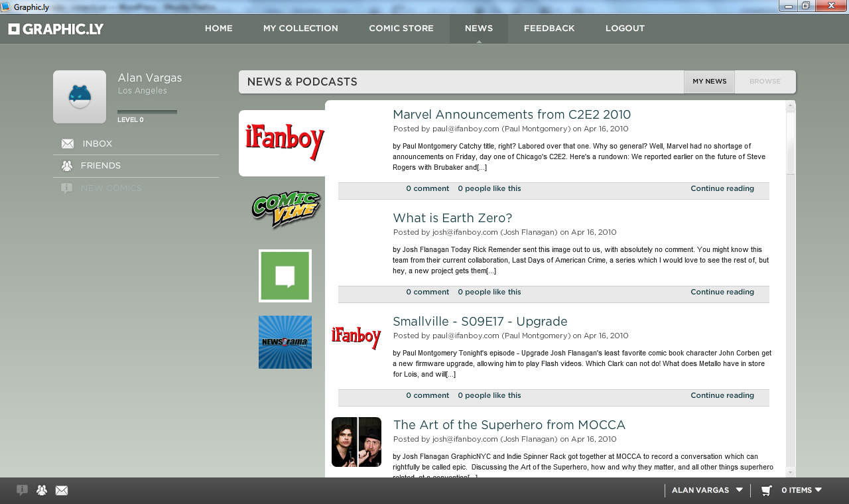Click the News & Podcasts heading
This screenshot has height=504, width=849.
click(302, 82)
